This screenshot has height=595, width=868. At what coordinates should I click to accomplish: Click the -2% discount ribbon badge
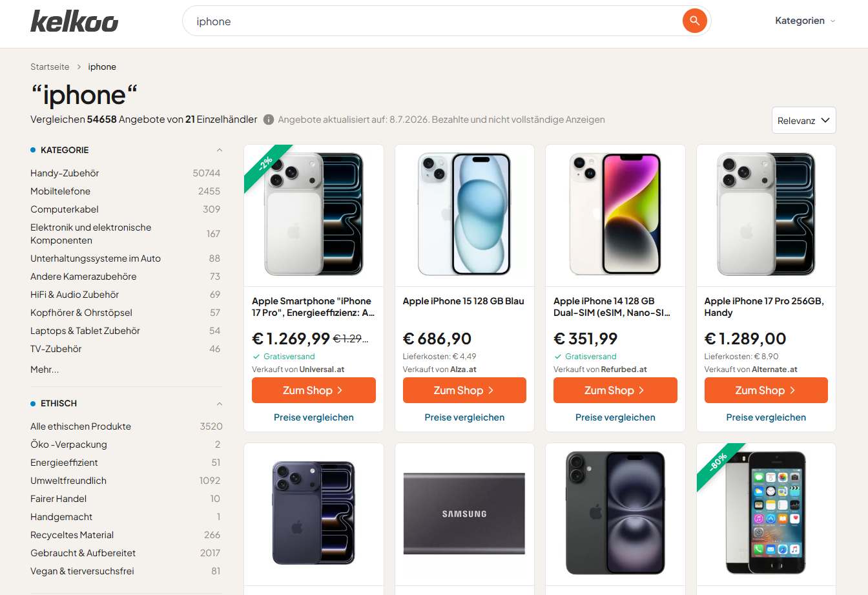pyautogui.click(x=265, y=165)
